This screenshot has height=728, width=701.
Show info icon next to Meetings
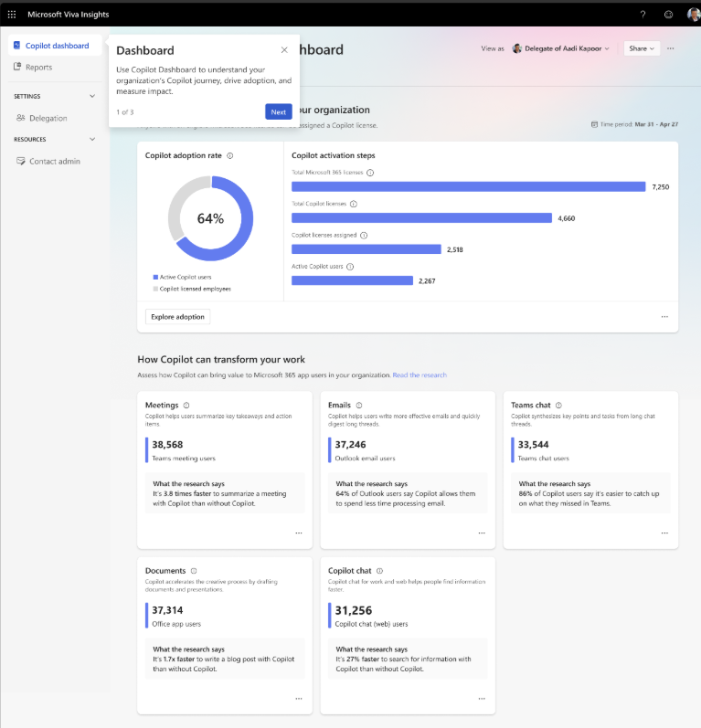(x=186, y=405)
